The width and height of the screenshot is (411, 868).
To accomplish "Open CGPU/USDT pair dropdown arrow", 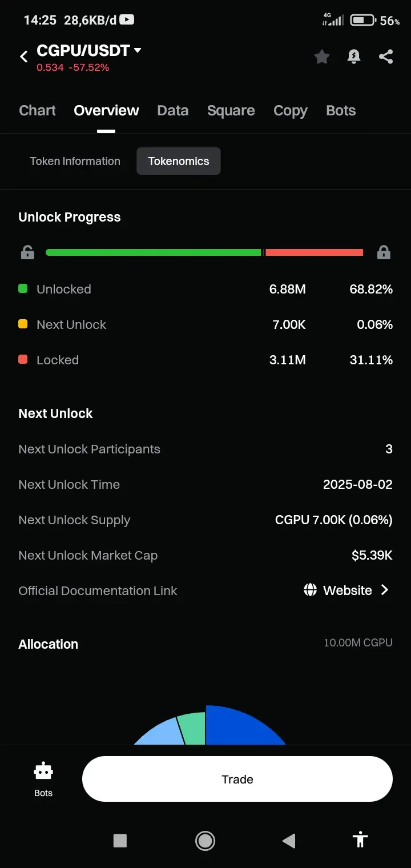I will 137,50.
